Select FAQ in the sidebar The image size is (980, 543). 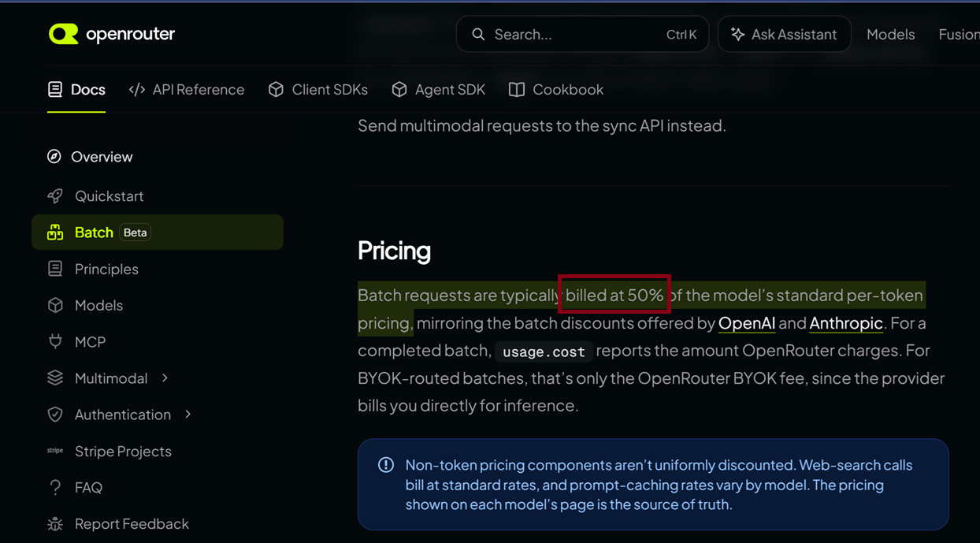coord(158,488)
